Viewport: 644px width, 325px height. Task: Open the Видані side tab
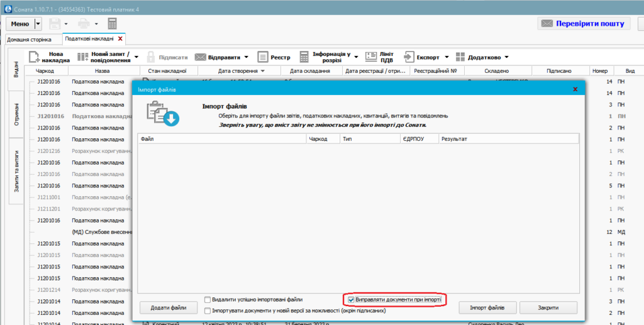(16, 70)
